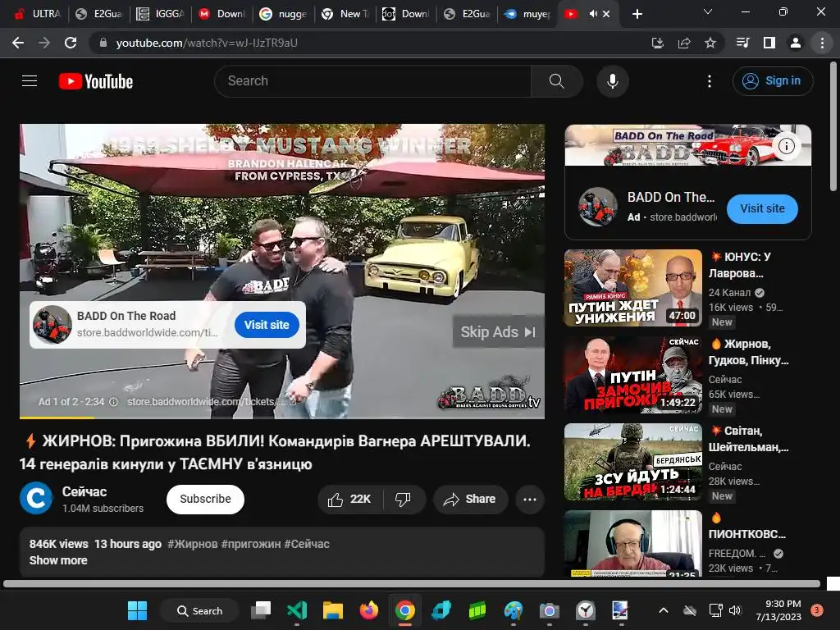This screenshot has width=840, height=630.
Task: Open taskbar Search box
Action: 199,610
